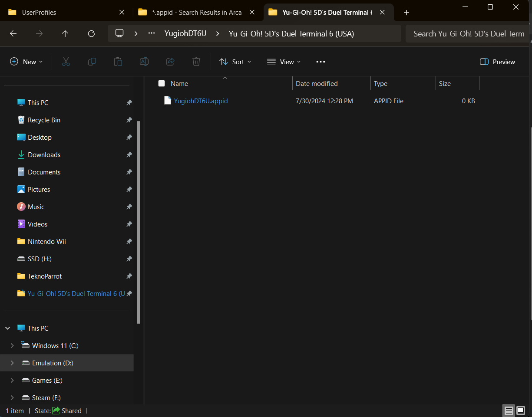Close the Yu-Gi-Oh! 5D's Duel Terminal tab
This screenshot has height=417, width=532.
pos(382,12)
